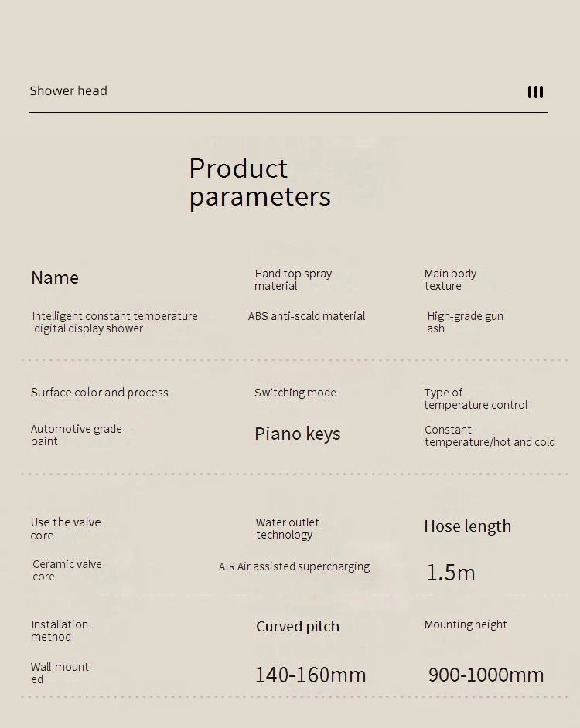
Task: Click the 140-160mm curved pitch value
Action: click(310, 675)
